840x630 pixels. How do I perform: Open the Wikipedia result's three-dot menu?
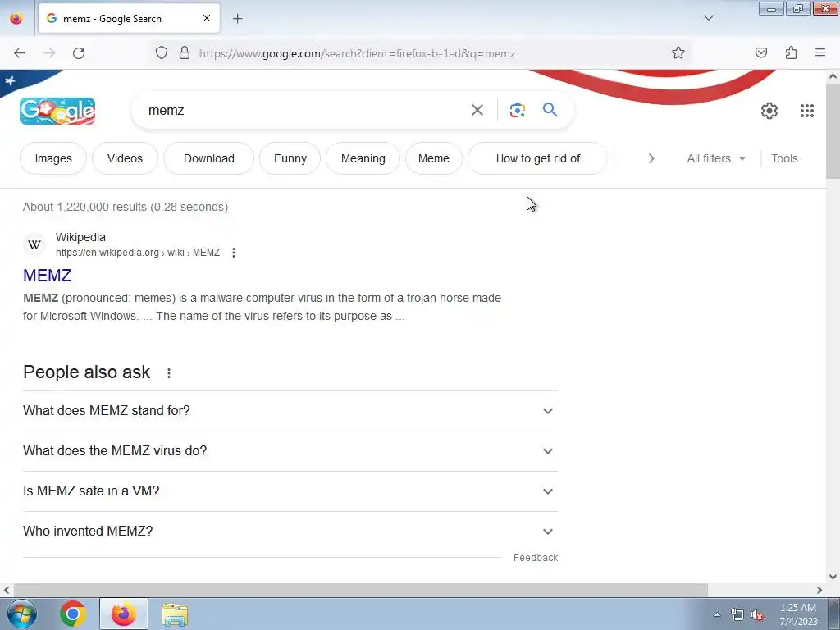[234, 253]
